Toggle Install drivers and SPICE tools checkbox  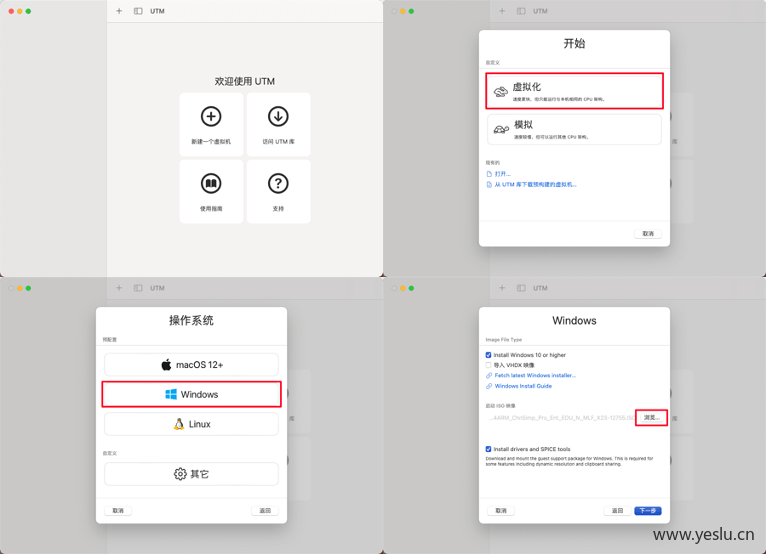tap(488, 449)
